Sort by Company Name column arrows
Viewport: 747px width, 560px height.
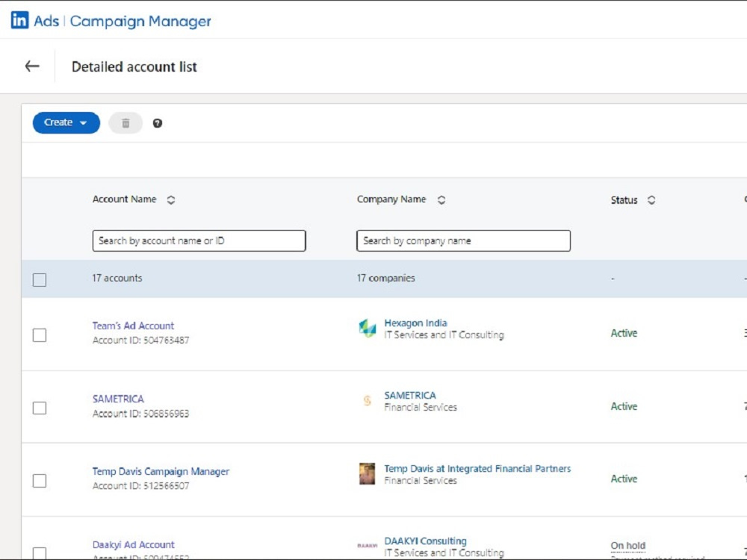pos(441,200)
